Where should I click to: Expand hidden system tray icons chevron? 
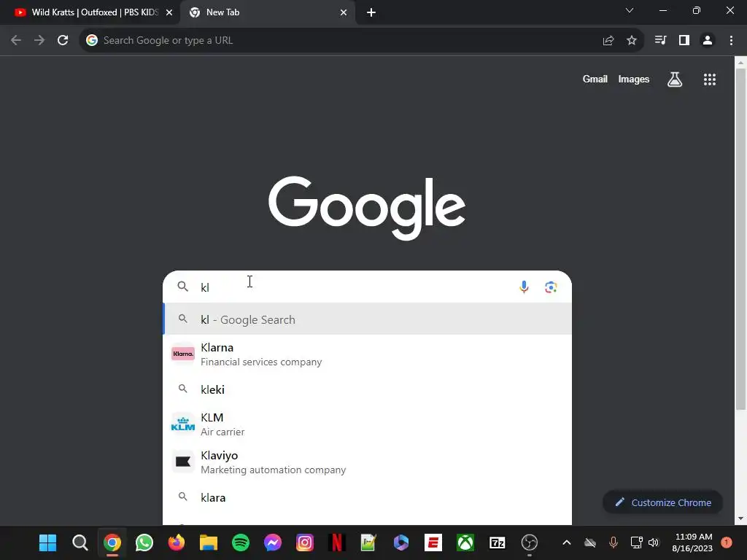pyautogui.click(x=566, y=542)
